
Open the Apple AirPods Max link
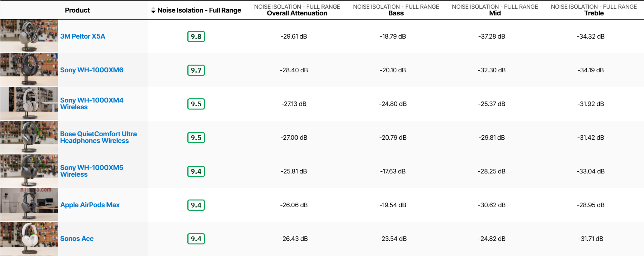(90, 205)
